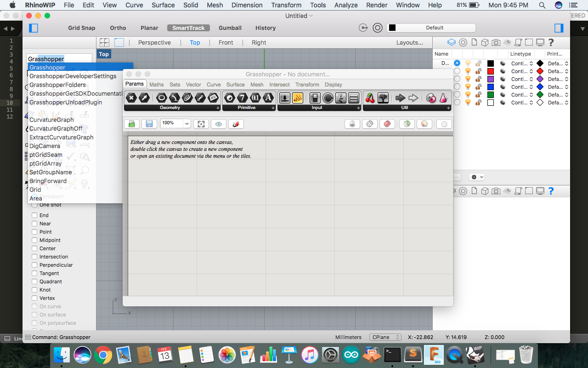Viewport: 588px width, 368px height.
Task: Change the purple layer color swatch
Action: [491, 79]
